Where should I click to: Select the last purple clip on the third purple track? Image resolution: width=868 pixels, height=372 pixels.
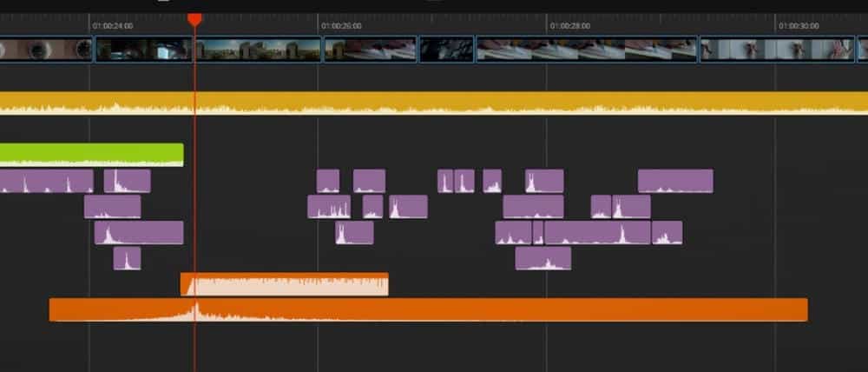point(667,233)
